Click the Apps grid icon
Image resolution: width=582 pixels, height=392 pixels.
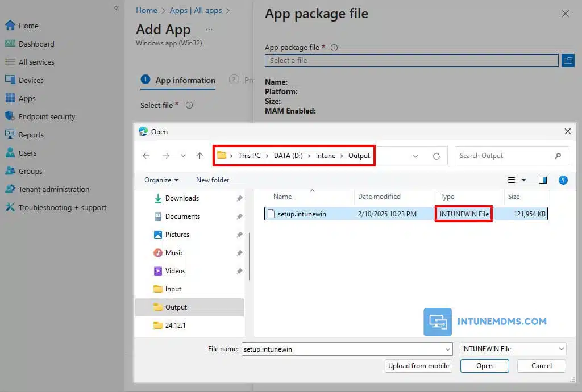10,98
